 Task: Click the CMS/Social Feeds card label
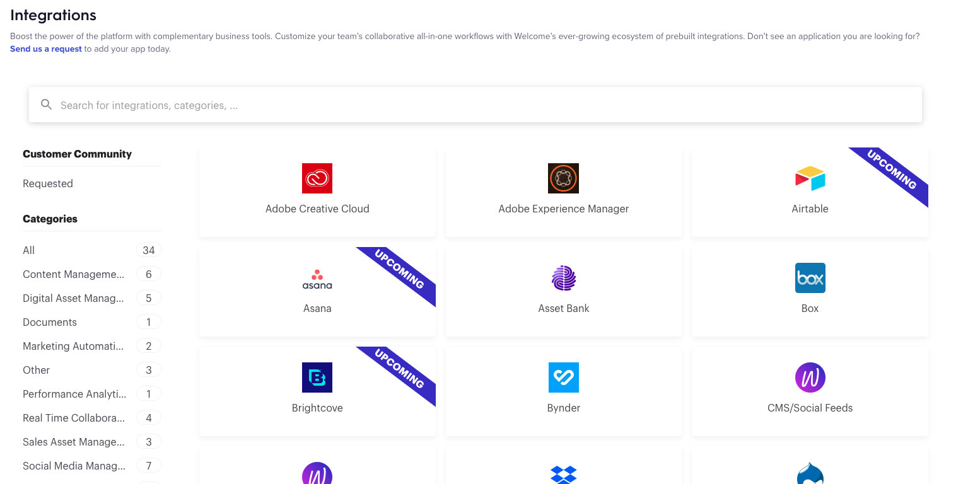coord(810,408)
